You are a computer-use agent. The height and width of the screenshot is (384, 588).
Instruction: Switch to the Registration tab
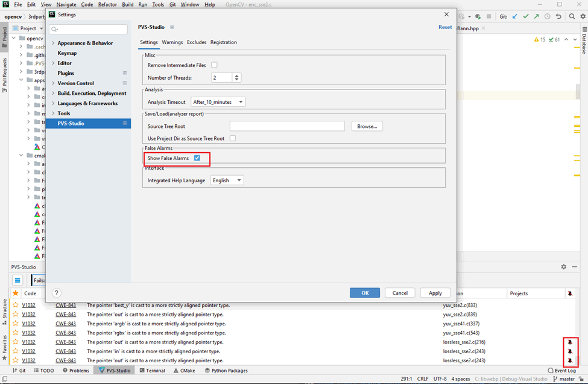pos(224,42)
